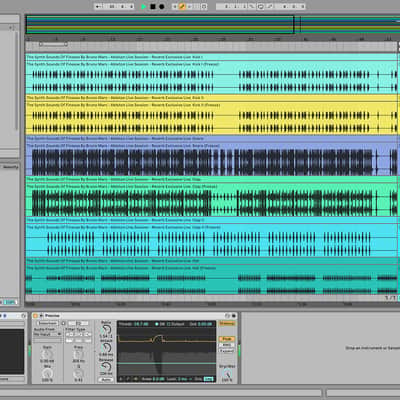Switch to activity display view icon
This screenshot has height=400, width=400.
(x=136, y=379)
